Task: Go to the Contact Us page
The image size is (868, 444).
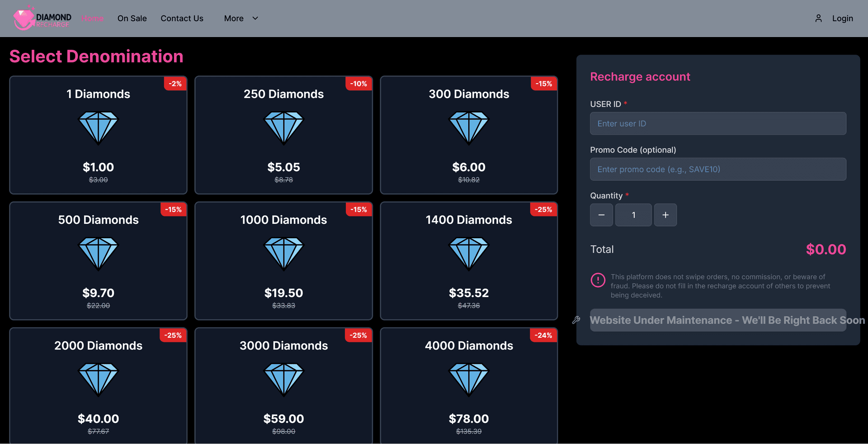Action: tap(182, 19)
